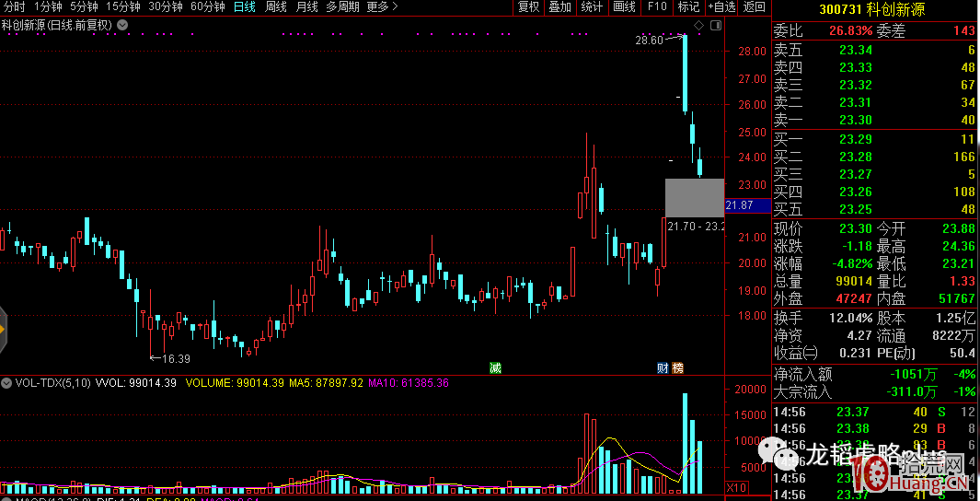Click the hexagon arrow handle on left edge
The width and height of the screenshot is (980, 501).
coord(3,329)
